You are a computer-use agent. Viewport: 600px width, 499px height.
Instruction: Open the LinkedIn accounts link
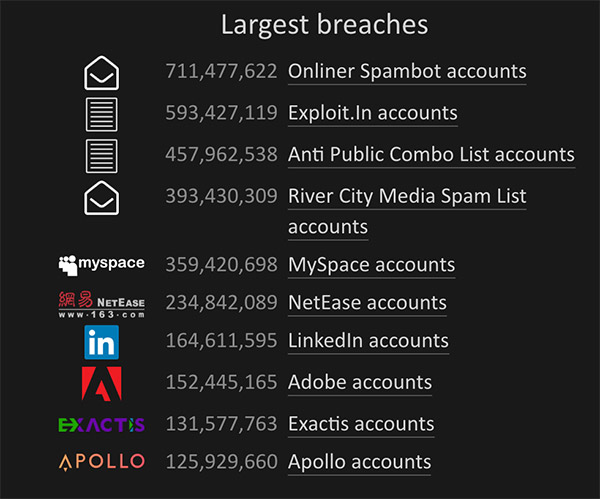[x=368, y=342]
